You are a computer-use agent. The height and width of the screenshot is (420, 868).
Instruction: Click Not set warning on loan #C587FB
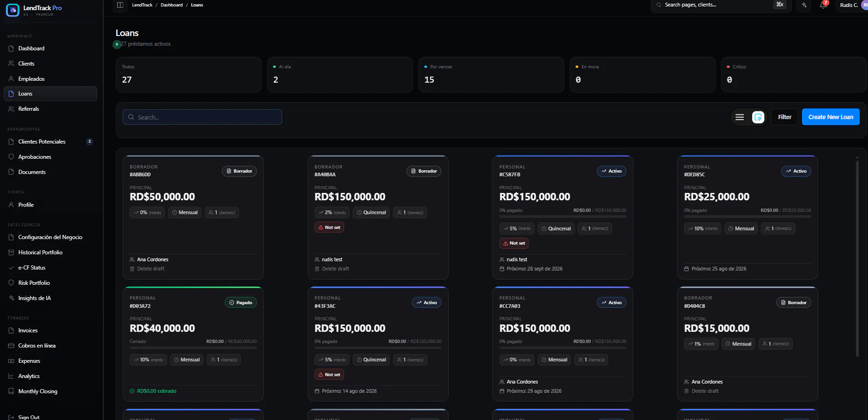[x=514, y=243]
